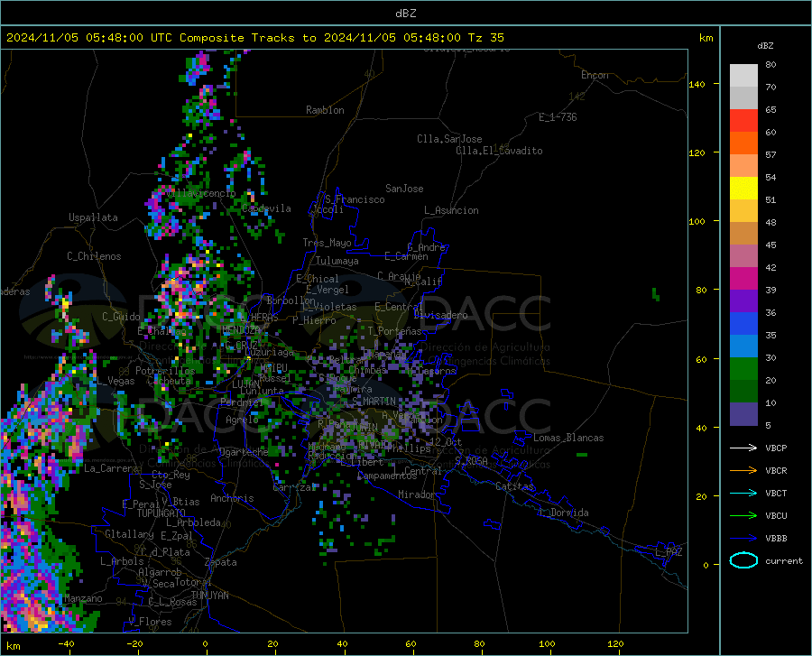This screenshot has height=656, width=812.
Task: Click the Divisadero map label
Action: click(440, 315)
